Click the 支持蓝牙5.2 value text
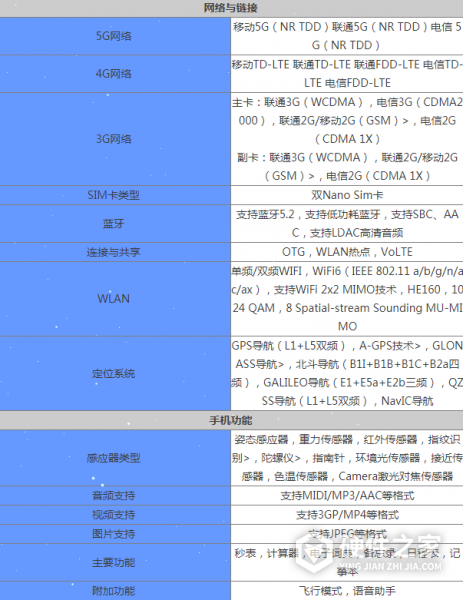Image resolution: width=463 pixels, height=600 pixels. (347, 223)
